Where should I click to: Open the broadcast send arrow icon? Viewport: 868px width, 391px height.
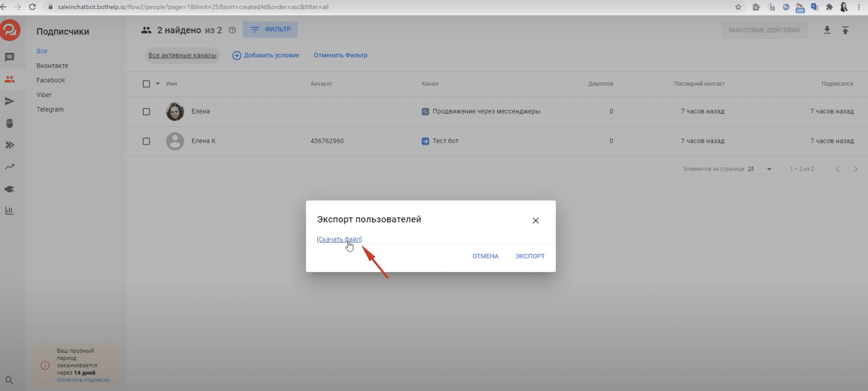10,101
